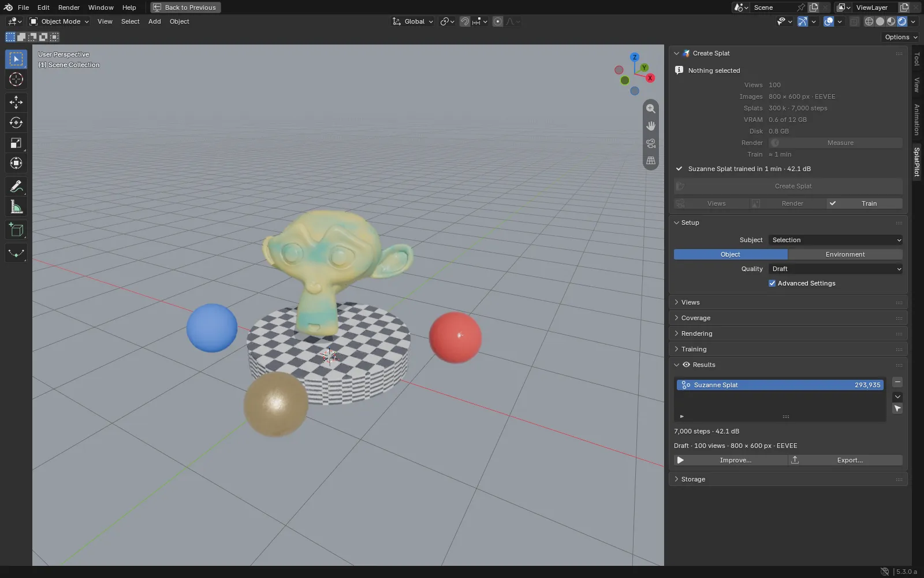Select the Object subject toggle
This screenshot has width=924, height=578.
pyautogui.click(x=731, y=254)
